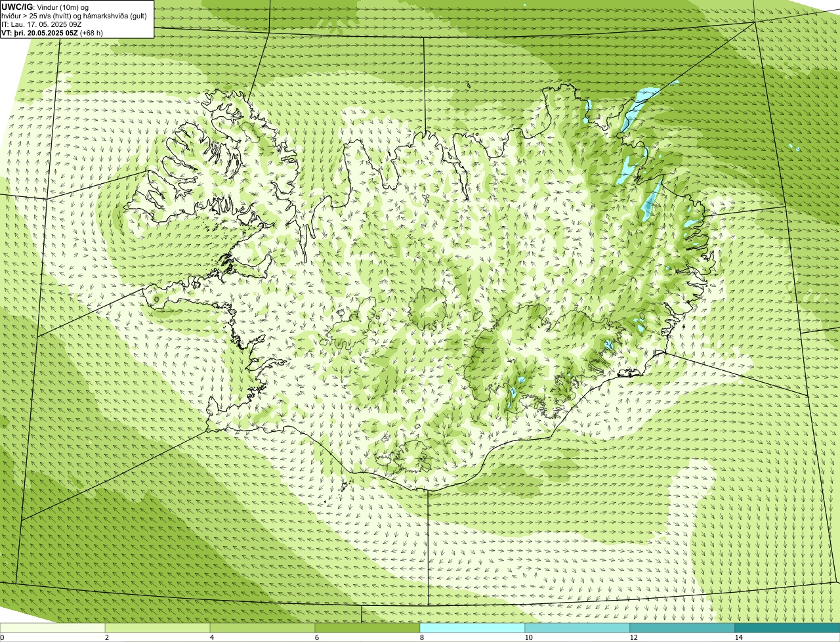Select the 6–8 m/s darker green legend swatch
Image resolution: width=840 pixels, height=642 pixels.
(x=367, y=628)
